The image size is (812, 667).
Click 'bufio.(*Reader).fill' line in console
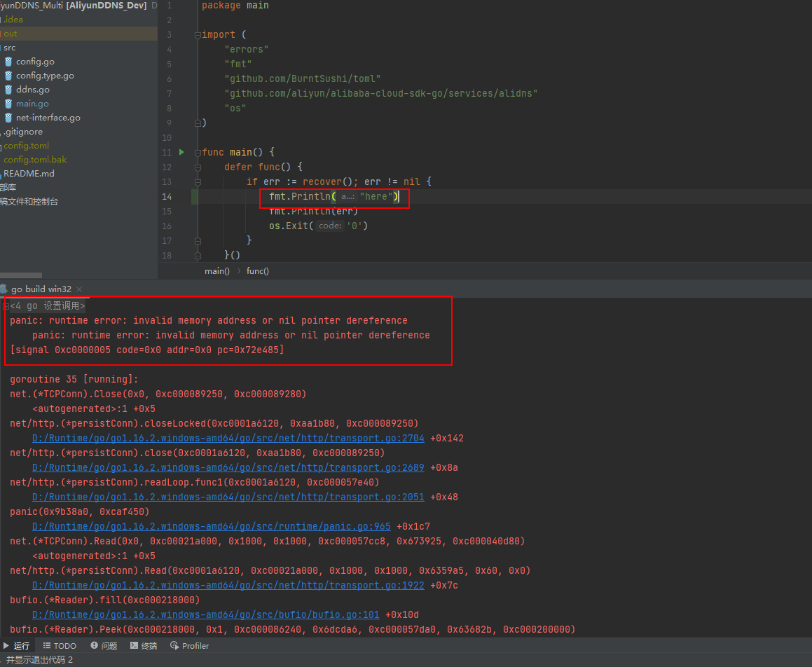(x=104, y=600)
